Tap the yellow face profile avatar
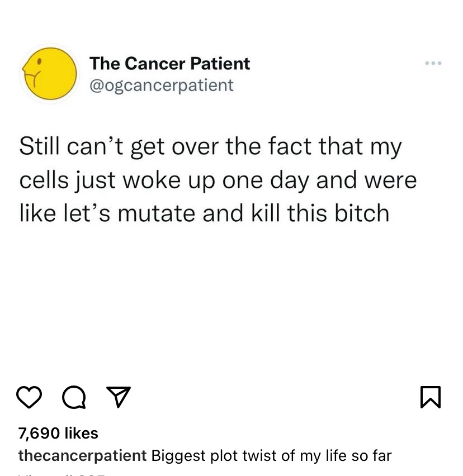The width and height of the screenshot is (463, 476). pos(49,73)
